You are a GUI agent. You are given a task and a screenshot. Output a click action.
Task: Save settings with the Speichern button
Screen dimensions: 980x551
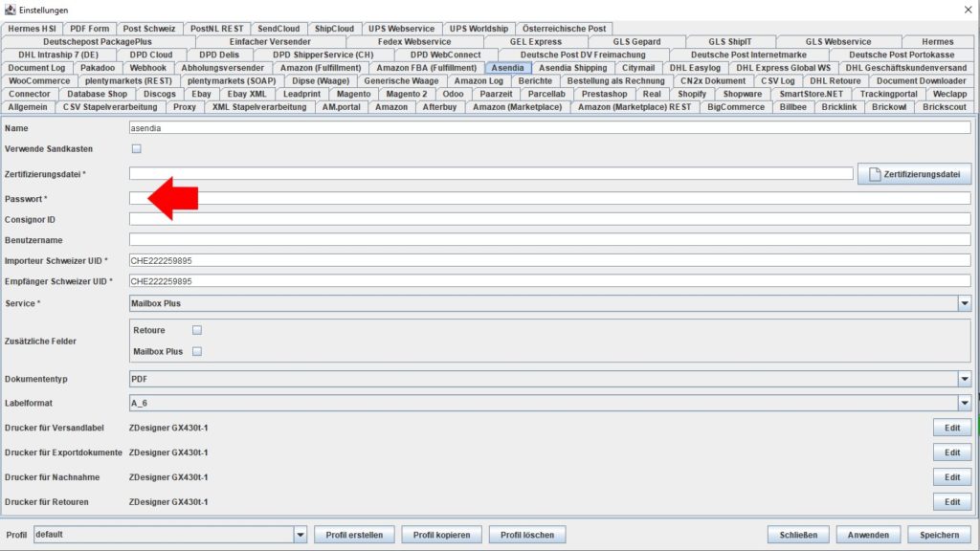[940, 535]
